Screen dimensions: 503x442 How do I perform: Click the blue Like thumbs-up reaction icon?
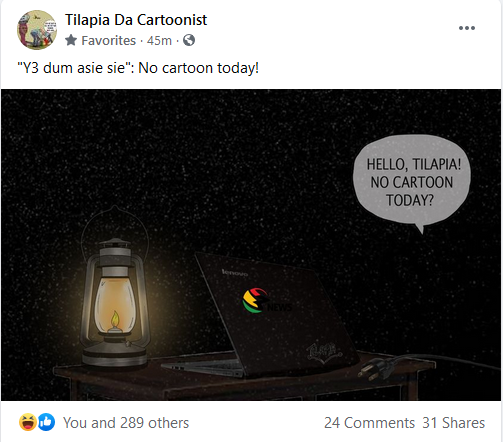[46, 422]
